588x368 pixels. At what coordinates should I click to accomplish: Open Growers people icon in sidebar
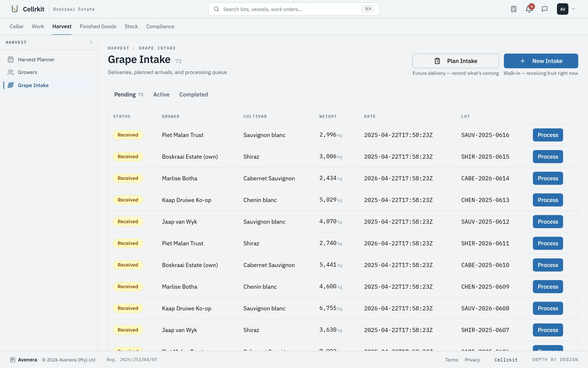click(x=10, y=72)
